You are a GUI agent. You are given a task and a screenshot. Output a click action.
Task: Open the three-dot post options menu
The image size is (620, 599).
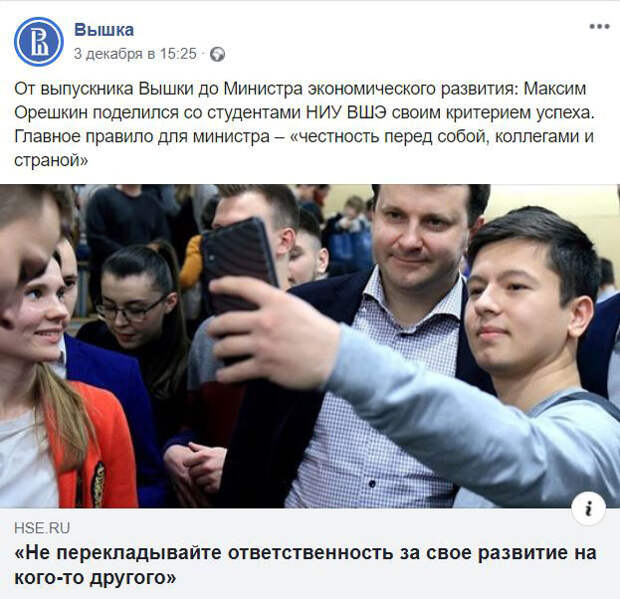pos(599,27)
